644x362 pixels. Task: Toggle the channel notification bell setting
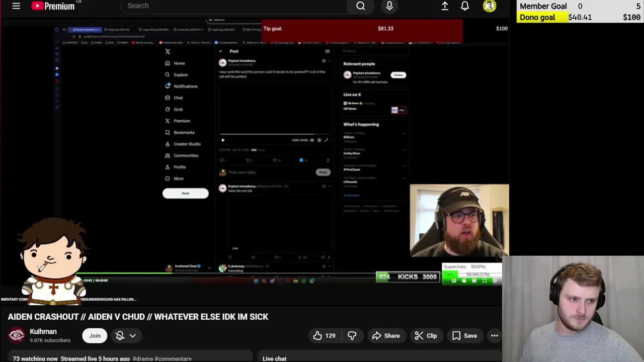click(x=120, y=336)
